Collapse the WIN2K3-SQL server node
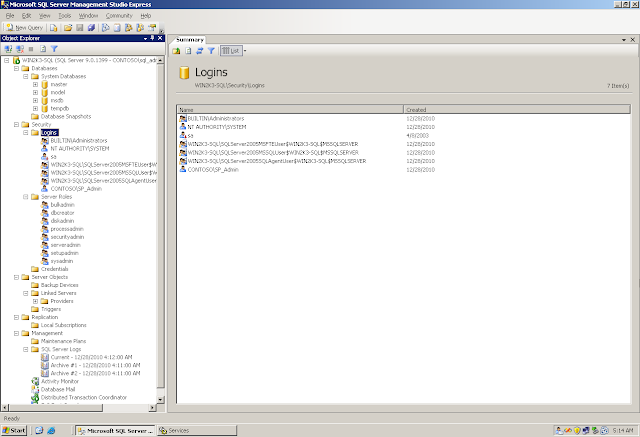 pos(7,60)
